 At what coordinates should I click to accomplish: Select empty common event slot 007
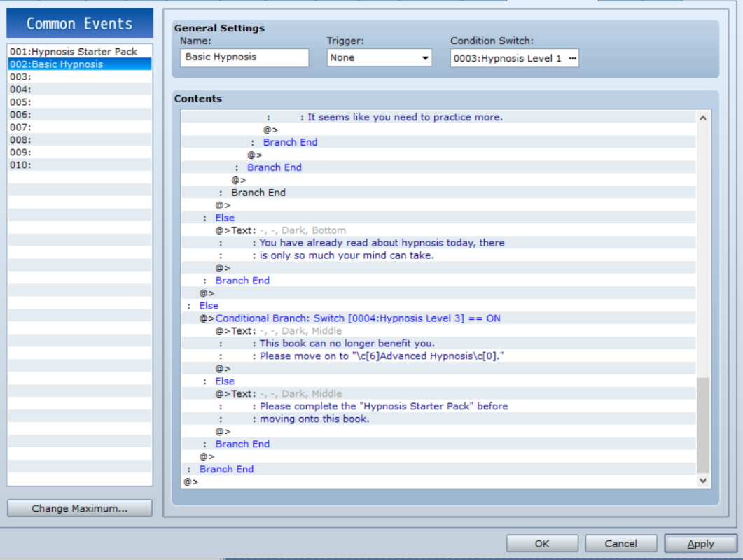click(x=80, y=127)
